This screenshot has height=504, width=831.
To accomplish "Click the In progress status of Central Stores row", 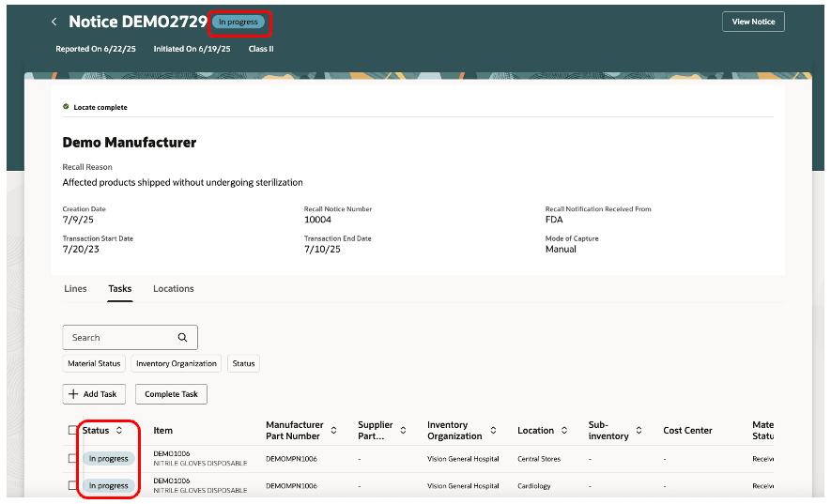I will [109, 459].
